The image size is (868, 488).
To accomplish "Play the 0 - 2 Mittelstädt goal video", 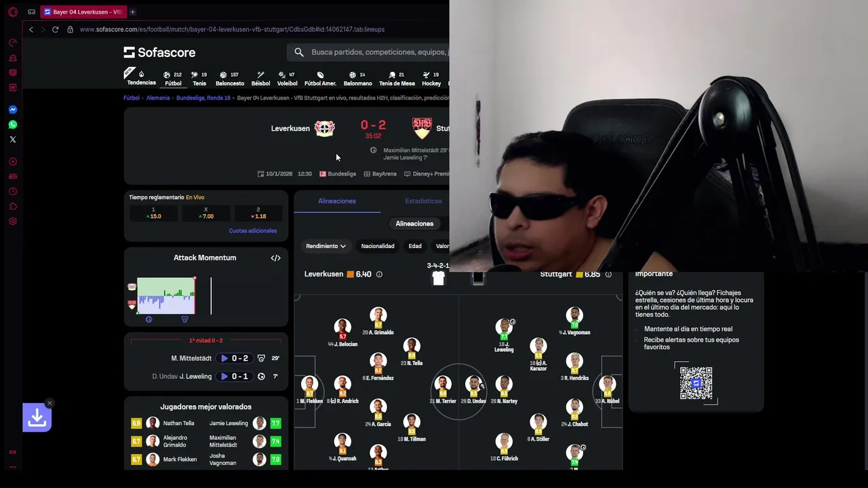I will coord(224,358).
